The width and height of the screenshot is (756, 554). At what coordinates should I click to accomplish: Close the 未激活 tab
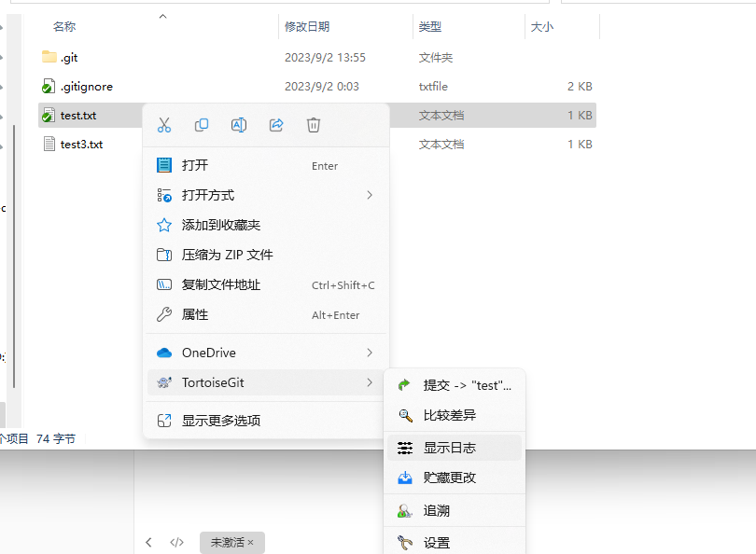tap(251, 543)
